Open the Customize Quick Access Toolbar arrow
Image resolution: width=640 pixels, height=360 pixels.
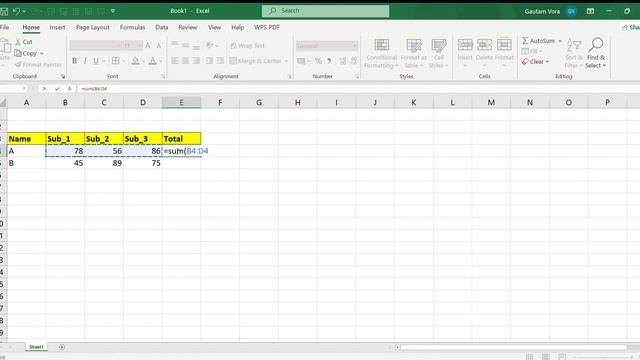click(x=113, y=11)
